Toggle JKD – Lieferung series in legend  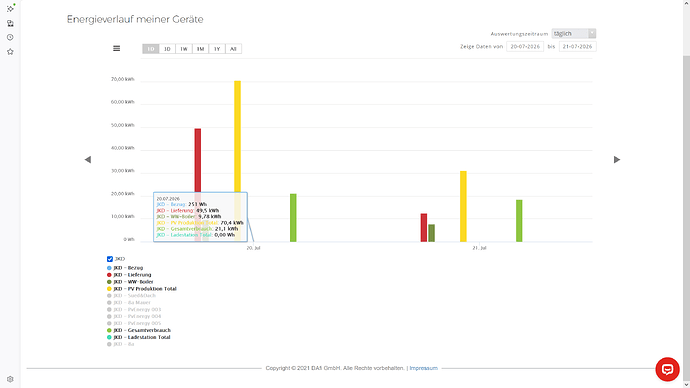(129, 275)
